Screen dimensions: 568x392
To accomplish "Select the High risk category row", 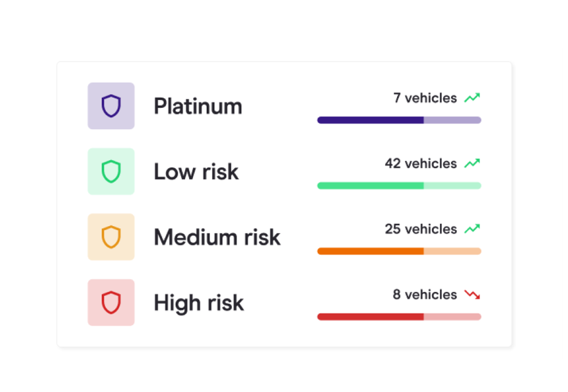I will tap(198, 303).
